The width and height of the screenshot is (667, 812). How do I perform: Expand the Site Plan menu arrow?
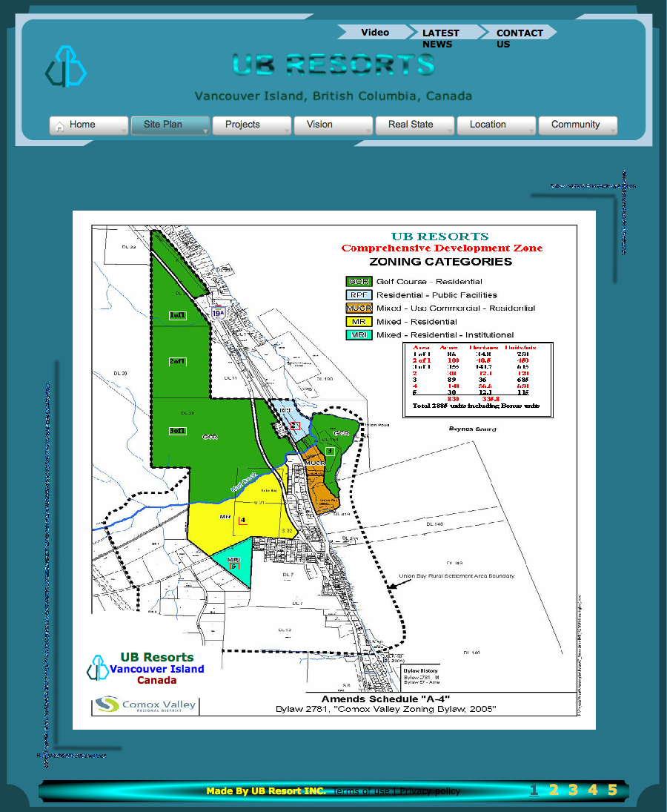click(x=205, y=131)
